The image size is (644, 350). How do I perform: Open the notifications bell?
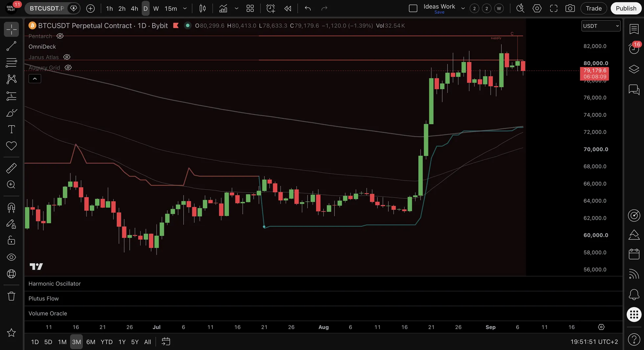(x=634, y=294)
